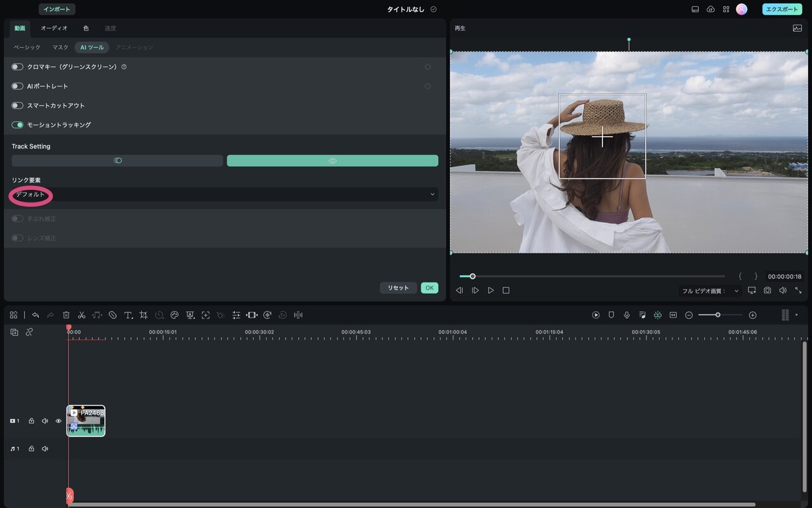This screenshot has width=812, height=508.
Task: Lock audio track 1
Action: point(31,449)
